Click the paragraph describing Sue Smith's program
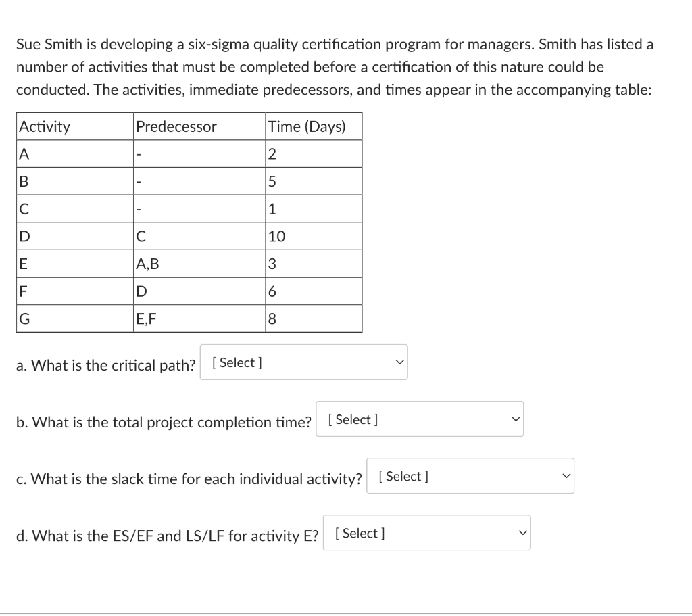692x616 pixels. [x=335, y=66]
